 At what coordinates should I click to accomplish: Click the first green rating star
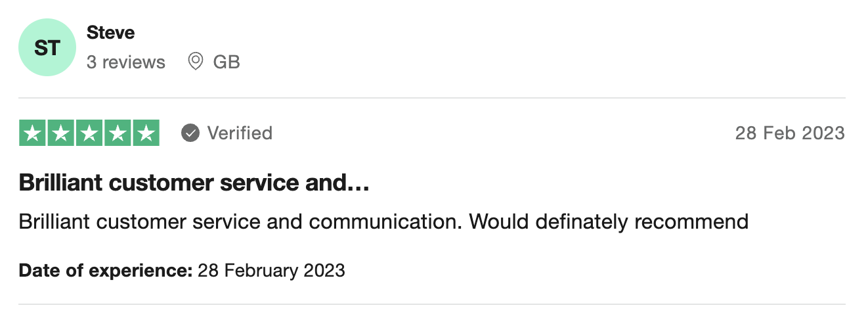coord(33,133)
